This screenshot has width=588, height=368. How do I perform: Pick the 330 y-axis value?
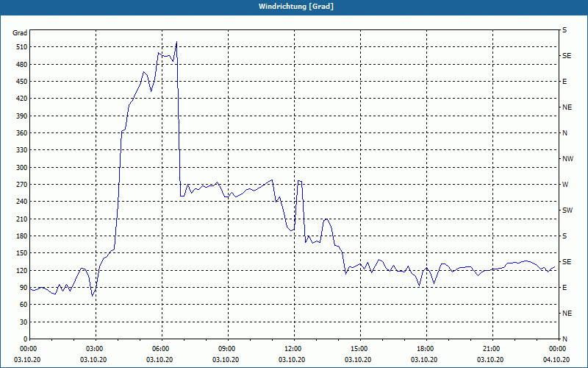[x=21, y=150]
